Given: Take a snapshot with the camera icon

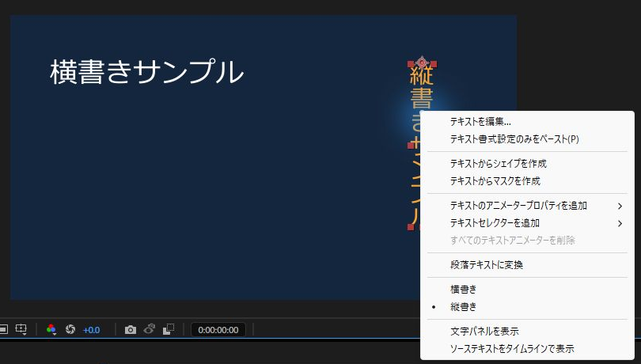Looking at the screenshot, I should [131, 329].
